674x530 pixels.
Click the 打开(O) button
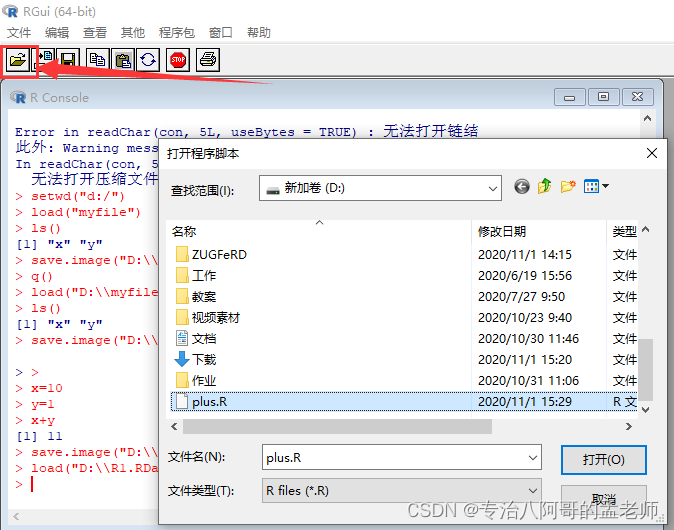[604, 460]
